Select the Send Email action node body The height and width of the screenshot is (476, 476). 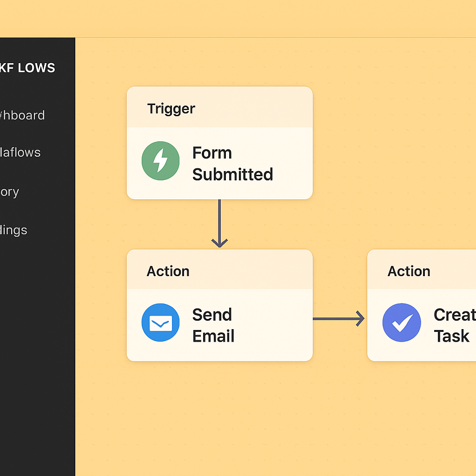tap(219, 325)
